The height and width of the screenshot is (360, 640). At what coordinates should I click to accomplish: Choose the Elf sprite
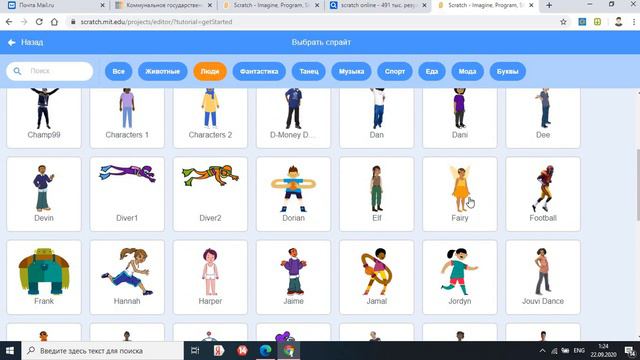point(377,194)
